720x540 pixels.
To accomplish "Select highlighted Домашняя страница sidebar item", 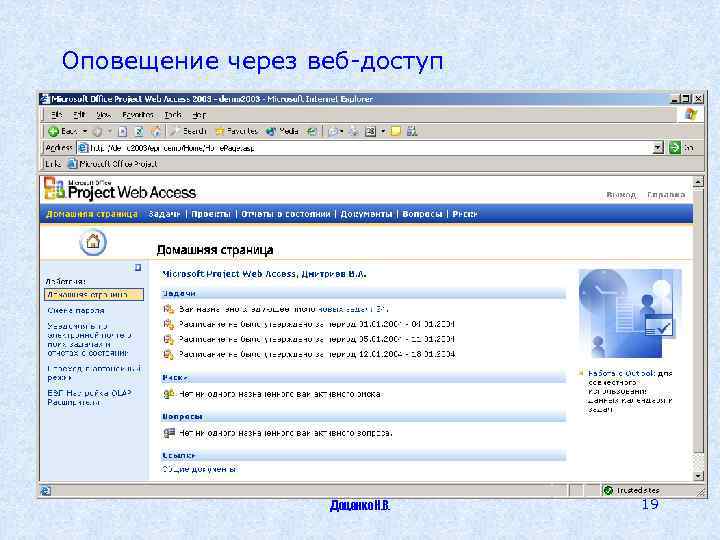I will [94, 294].
